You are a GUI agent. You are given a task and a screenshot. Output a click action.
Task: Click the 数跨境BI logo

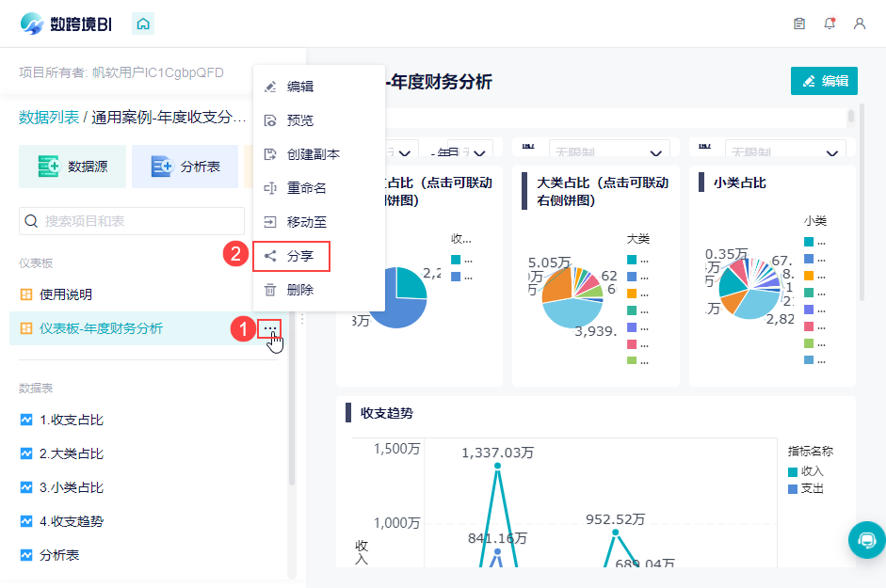[66, 24]
